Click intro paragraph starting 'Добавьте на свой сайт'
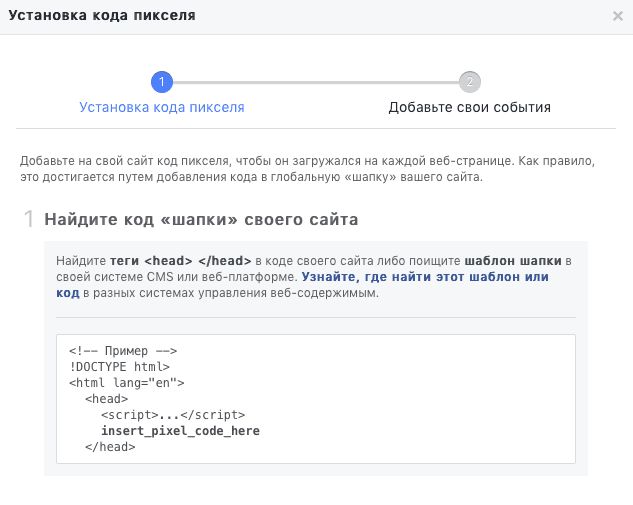Screen dimensions: 633x505 308,169
